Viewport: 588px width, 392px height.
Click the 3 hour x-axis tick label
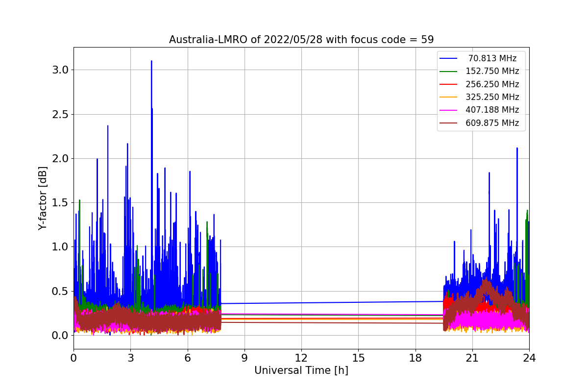pyautogui.click(x=130, y=358)
